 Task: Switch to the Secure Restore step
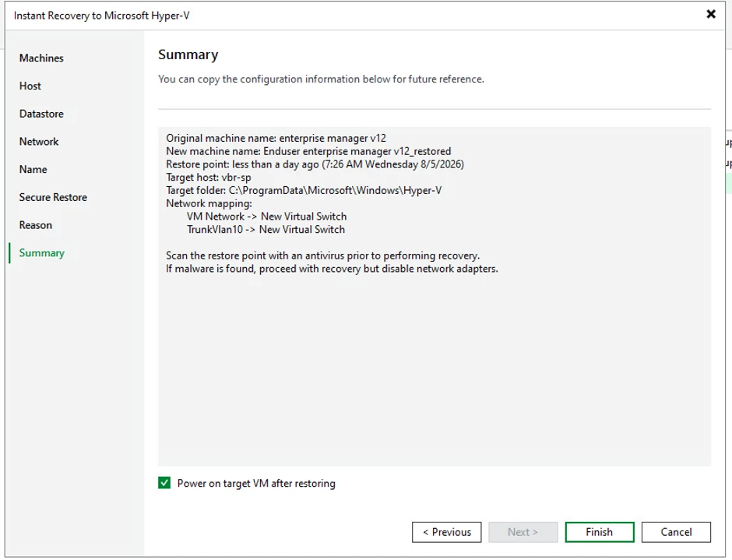(53, 197)
